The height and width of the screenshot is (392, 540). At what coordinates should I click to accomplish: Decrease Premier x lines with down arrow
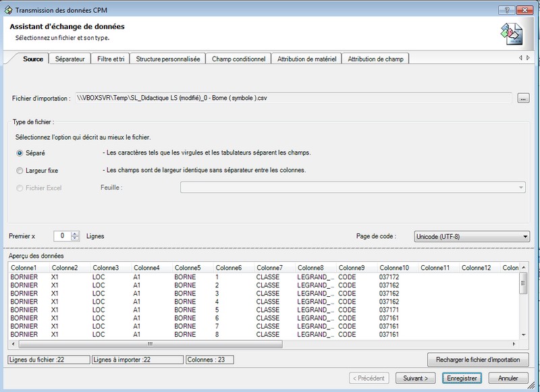[x=75, y=239]
